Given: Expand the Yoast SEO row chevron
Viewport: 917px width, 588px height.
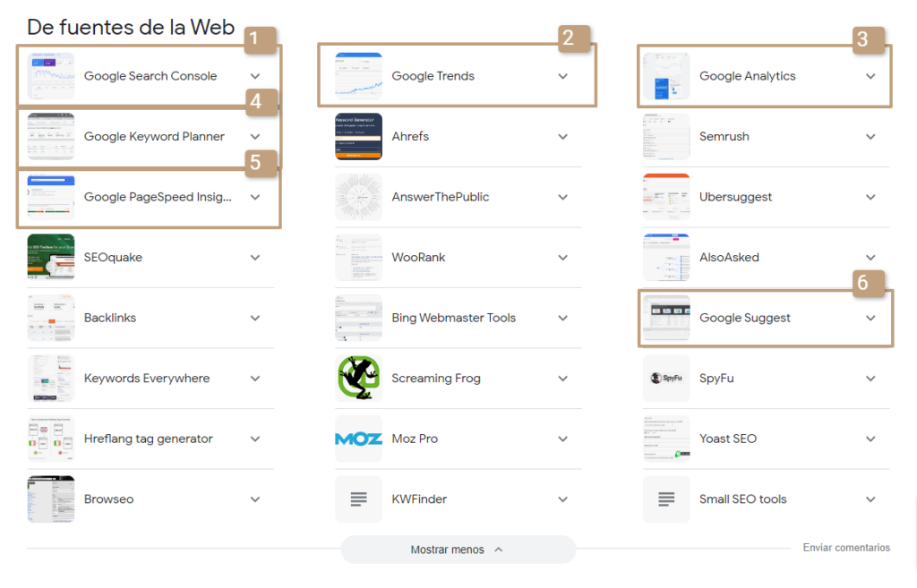Looking at the screenshot, I should [x=870, y=439].
